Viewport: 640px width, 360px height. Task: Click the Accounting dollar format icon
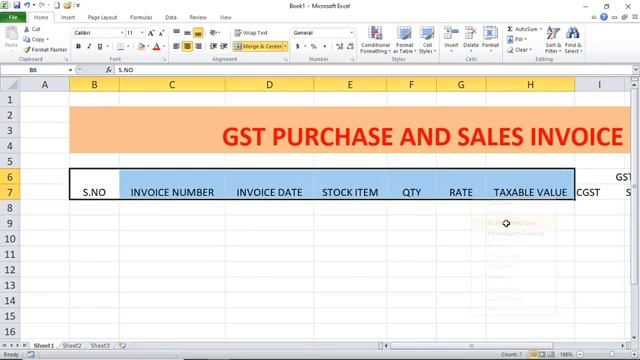pos(298,47)
